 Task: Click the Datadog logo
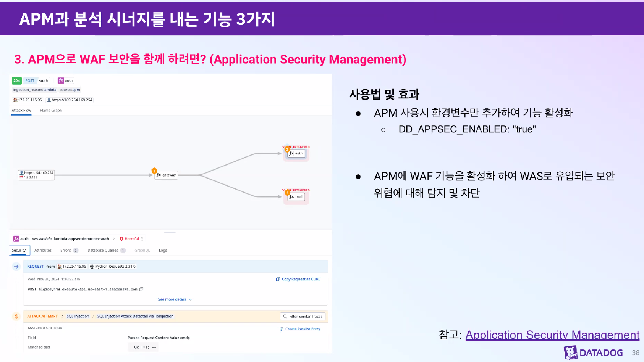pos(593,352)
